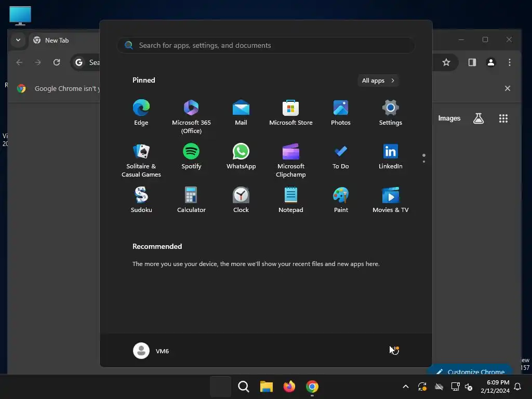Click the power button in Start menu

[394, 351]
